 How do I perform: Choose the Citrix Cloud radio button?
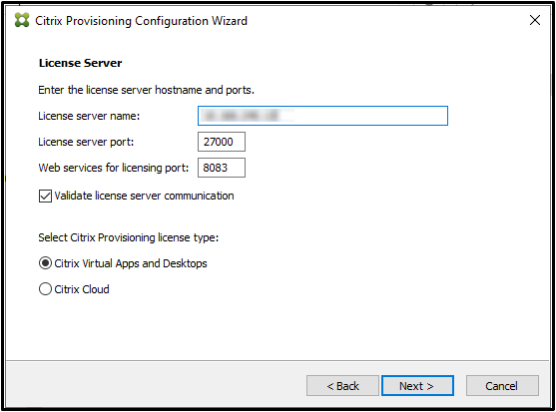tap(45, 289)
